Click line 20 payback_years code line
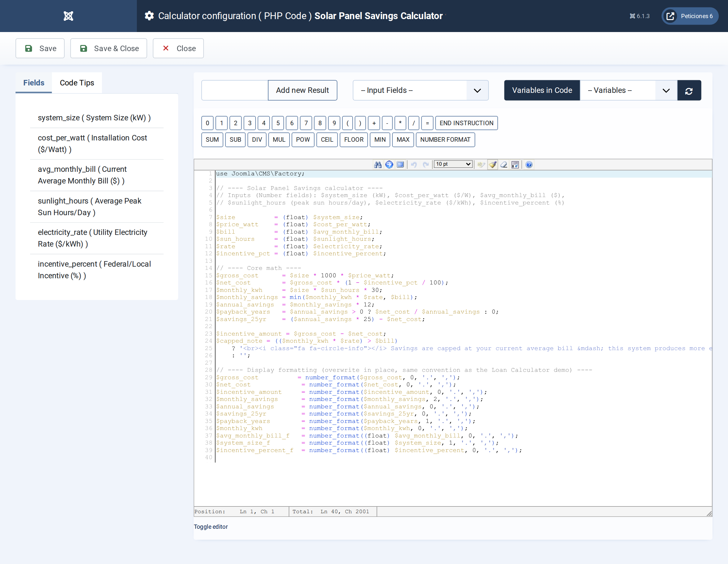The width and height of the screenshot is (728, 564). pos(357,312)
